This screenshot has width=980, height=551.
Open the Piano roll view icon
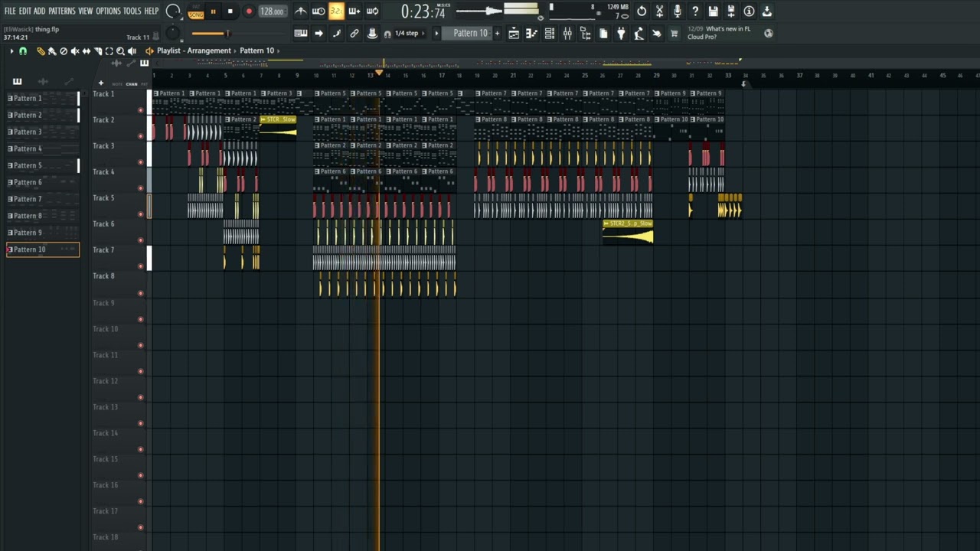pos(531,34)
